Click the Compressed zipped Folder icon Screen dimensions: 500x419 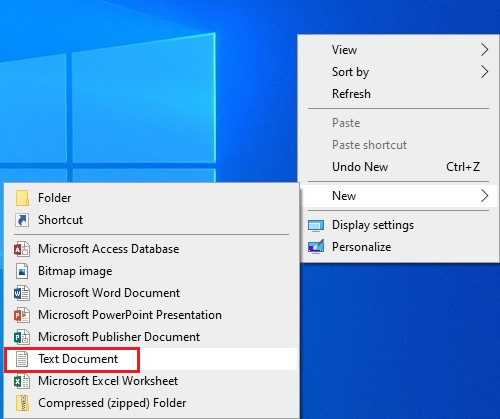click(x=22, y=403)
